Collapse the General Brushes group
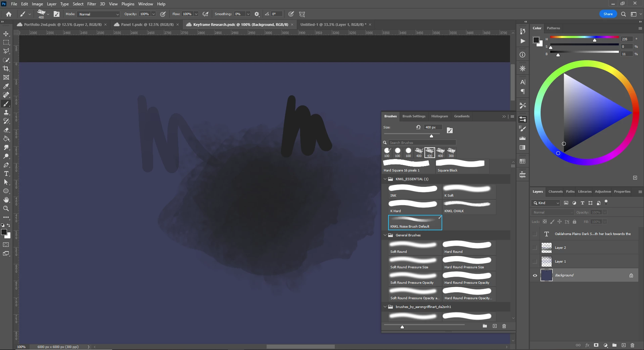The height and width of the screenshot is (350, 644). pos(385,235)
